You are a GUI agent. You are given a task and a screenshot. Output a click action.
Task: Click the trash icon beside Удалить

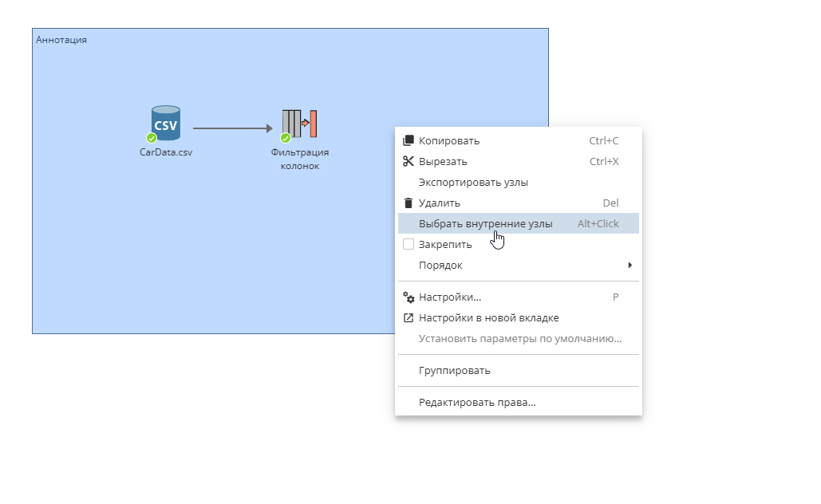pyautogui.click(x=409, y=203)
